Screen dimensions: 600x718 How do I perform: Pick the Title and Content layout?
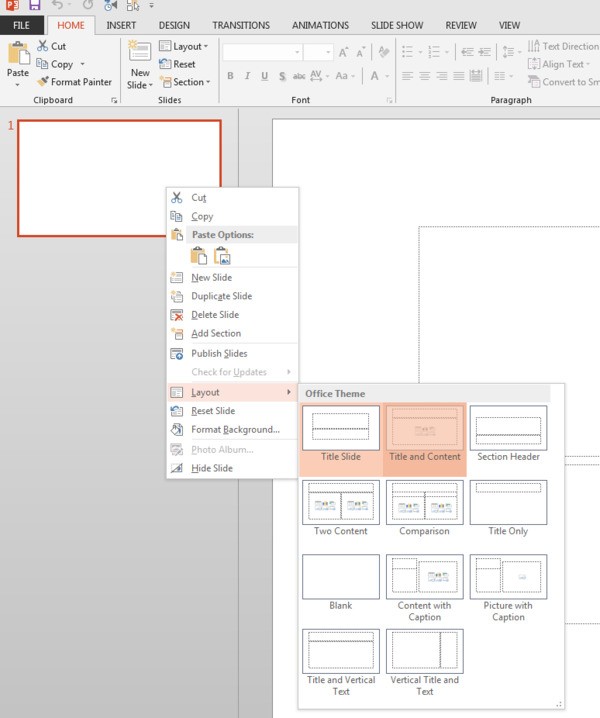tap(425, 430)
